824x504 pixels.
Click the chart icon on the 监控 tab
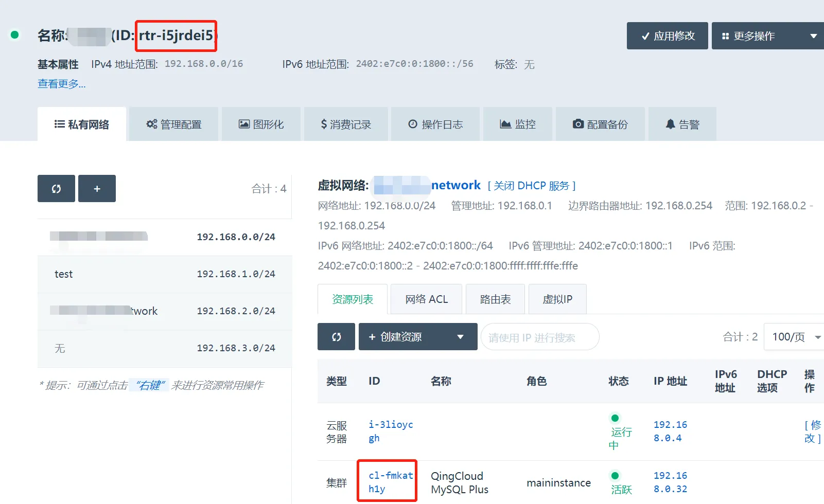click(505, 124)
